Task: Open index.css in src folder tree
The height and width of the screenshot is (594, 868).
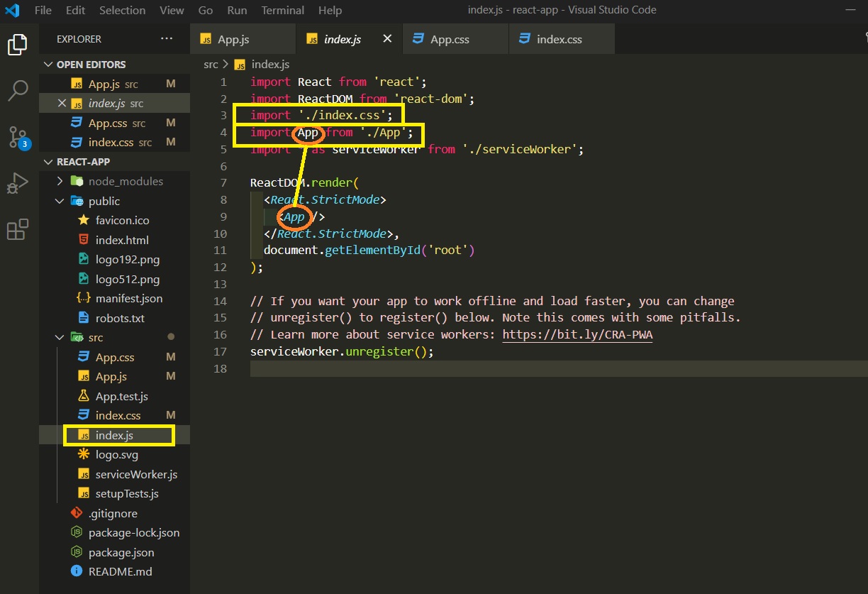Action: point(113,415)
